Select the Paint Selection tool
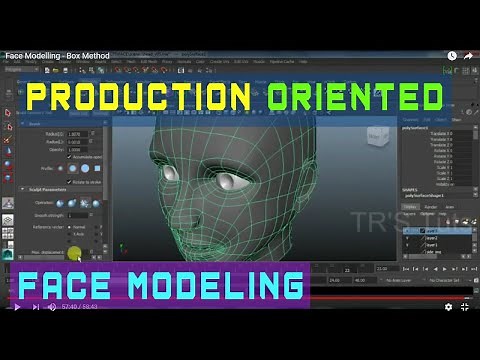The height and width of the screenshot is (360, 480). point(8,139)
